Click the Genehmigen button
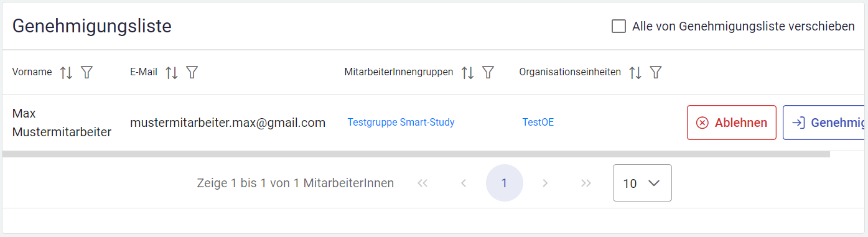This screenshot has width=868, height=237. 824,123
